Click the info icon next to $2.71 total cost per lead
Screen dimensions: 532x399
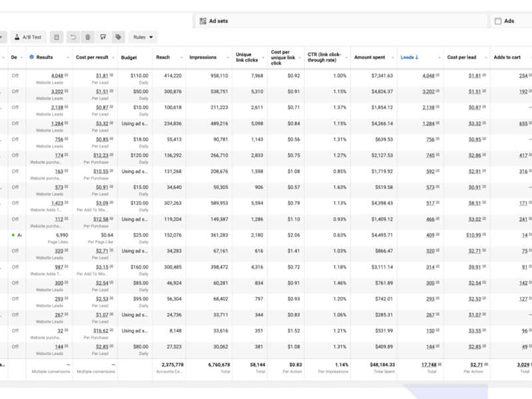click(486, 364)
